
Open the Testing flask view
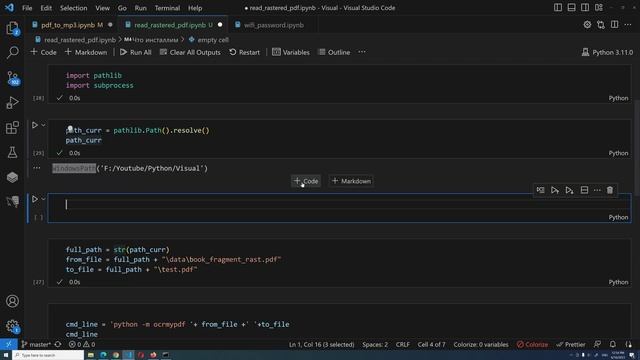(12, 152)
